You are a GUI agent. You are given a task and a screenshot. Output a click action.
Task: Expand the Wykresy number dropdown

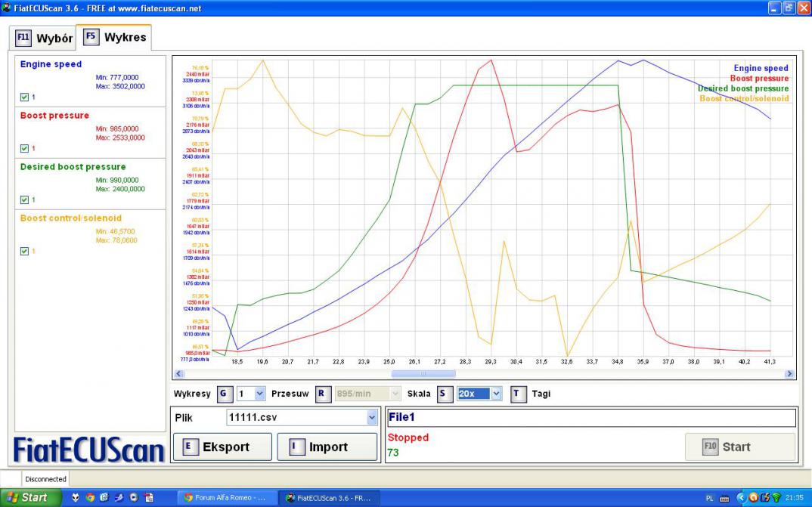pos(260,394)
